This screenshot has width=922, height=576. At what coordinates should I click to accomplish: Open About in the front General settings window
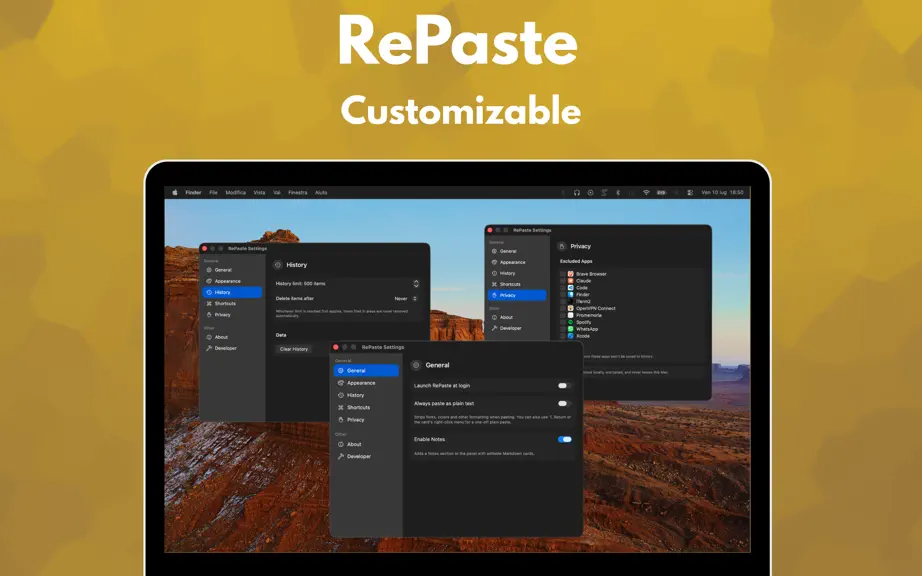366,444
